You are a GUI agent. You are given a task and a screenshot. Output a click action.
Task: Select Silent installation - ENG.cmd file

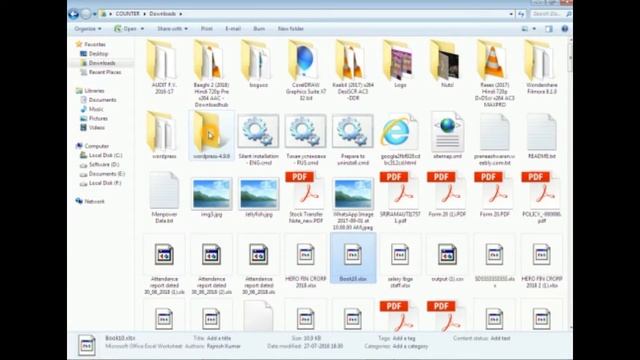pos(258,139)
